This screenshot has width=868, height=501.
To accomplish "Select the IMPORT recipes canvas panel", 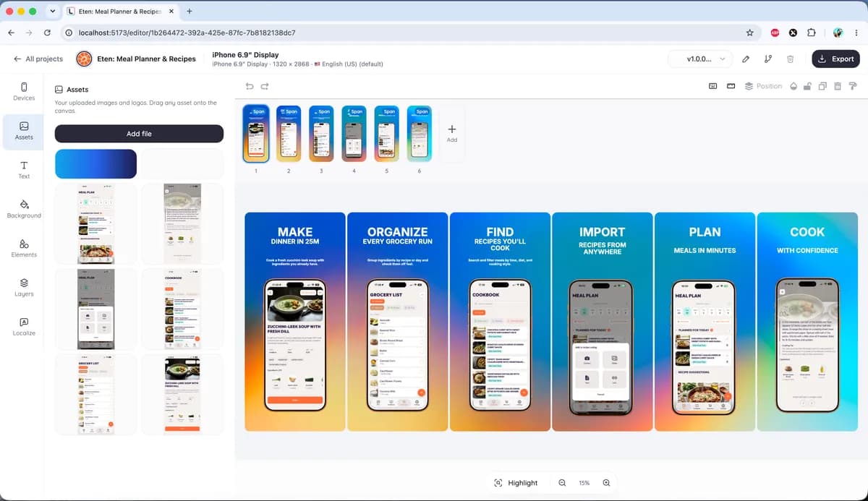I will (603, 322).
